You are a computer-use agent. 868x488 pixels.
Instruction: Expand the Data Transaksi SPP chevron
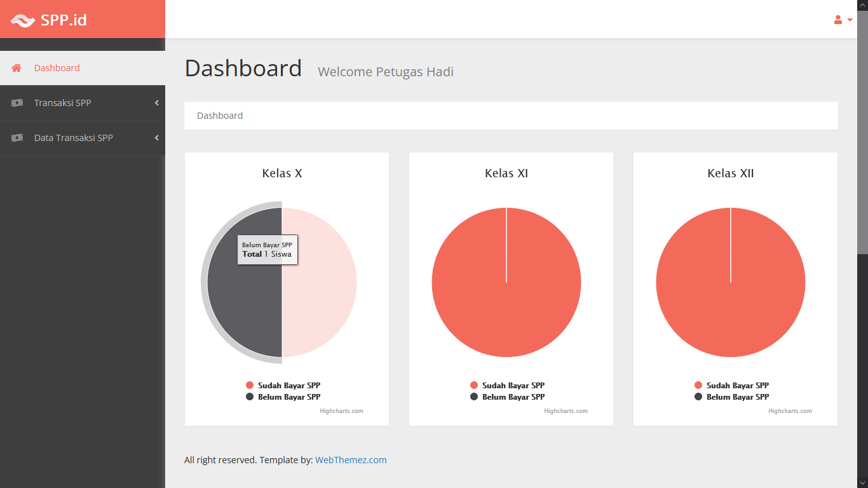tap(156, 138)
